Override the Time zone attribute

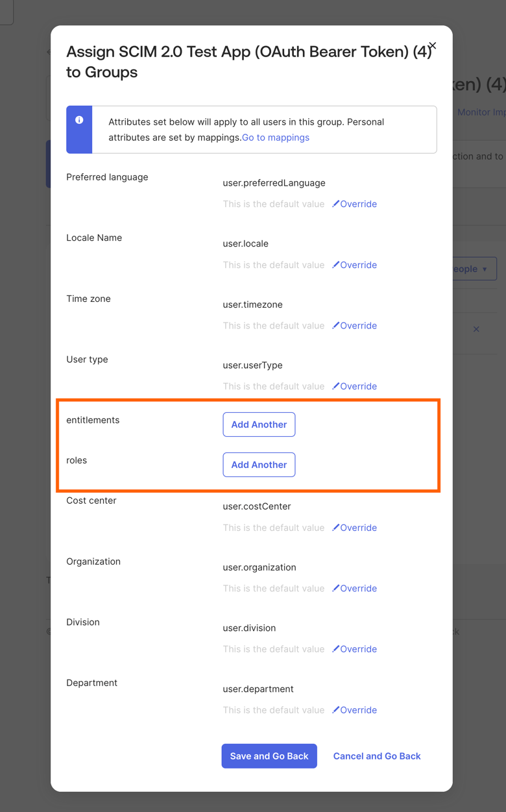pyautogui.click(x=354, y=326)
